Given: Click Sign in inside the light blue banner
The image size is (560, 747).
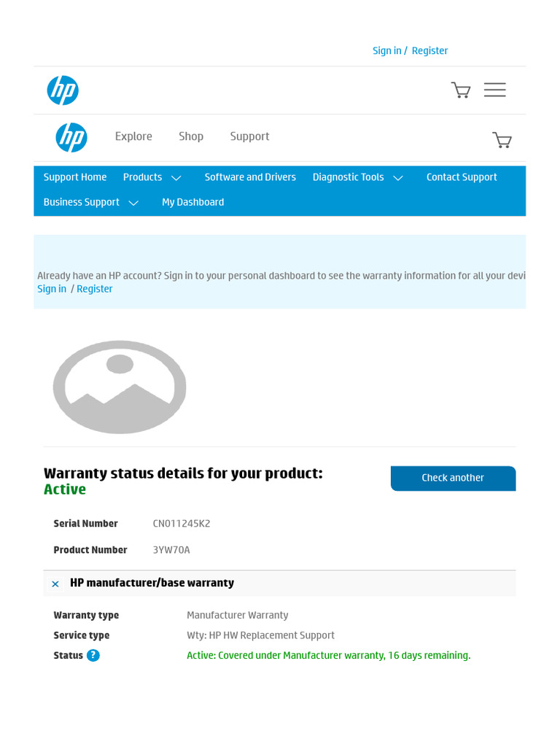Looking at the screenshot, I should (x=52, y=289).
